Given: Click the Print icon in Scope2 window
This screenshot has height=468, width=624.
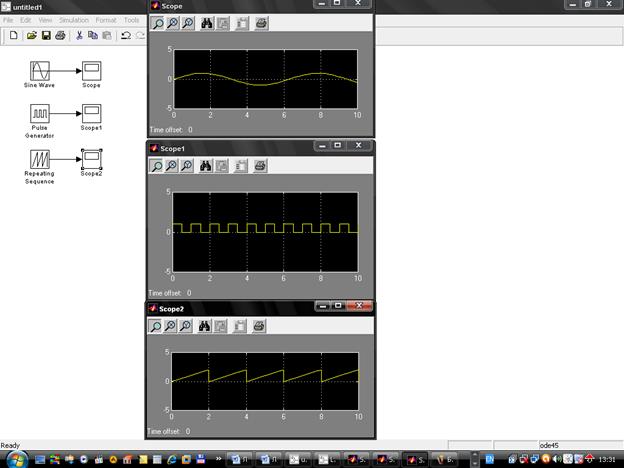Looking at the screenshot, I should (x=260, y=326).
